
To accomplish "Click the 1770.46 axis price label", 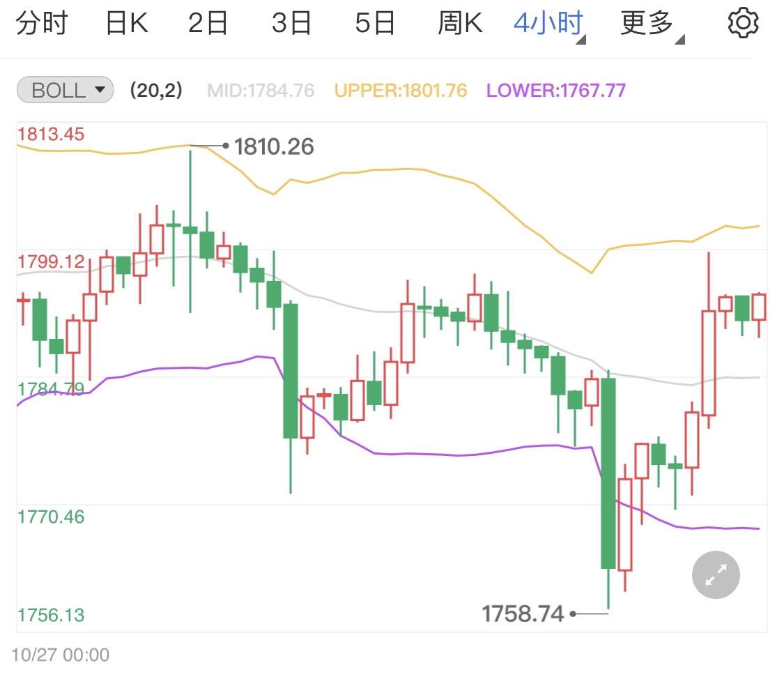I will point(51,517).
